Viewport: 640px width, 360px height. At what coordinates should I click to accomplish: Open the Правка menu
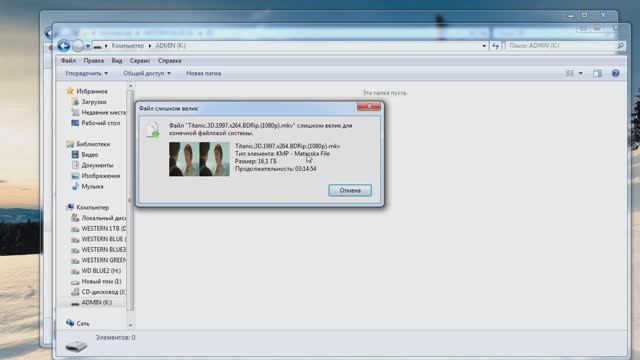pos(93,60)
